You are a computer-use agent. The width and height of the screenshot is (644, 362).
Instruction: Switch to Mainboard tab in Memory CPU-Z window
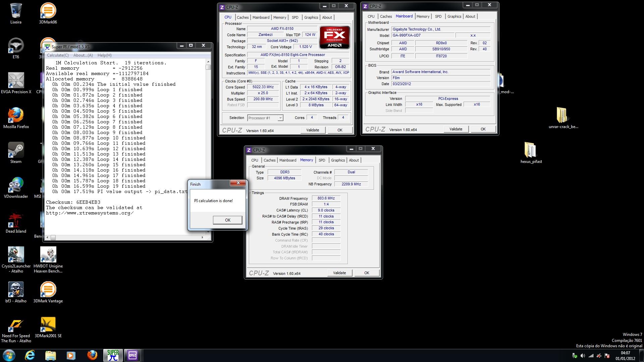[288, 160]
